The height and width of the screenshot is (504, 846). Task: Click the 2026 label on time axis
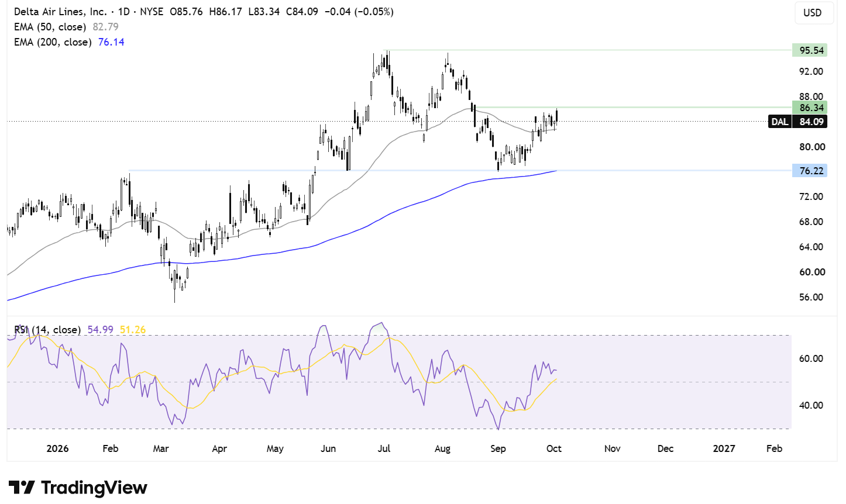(57, 448)
